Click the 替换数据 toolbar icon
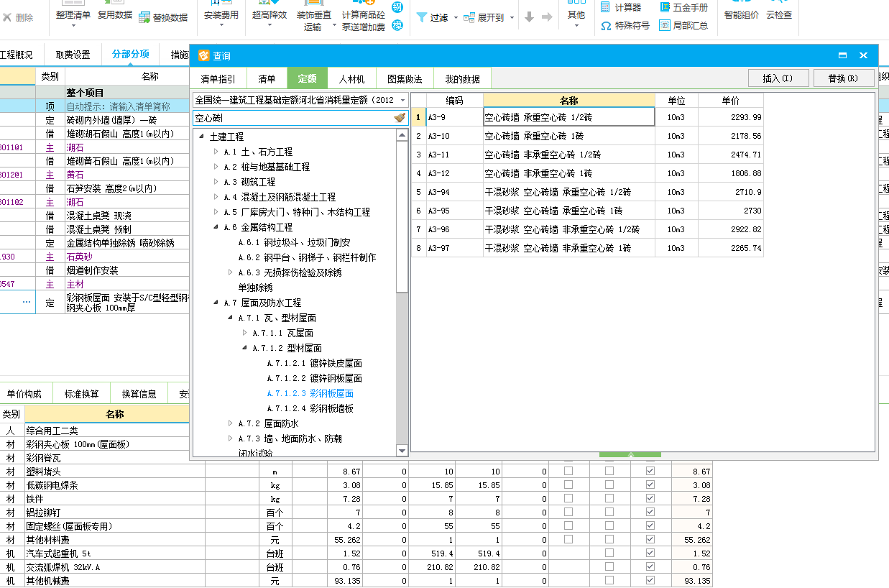This screenshot has width=889, height=588. (144, 17)
